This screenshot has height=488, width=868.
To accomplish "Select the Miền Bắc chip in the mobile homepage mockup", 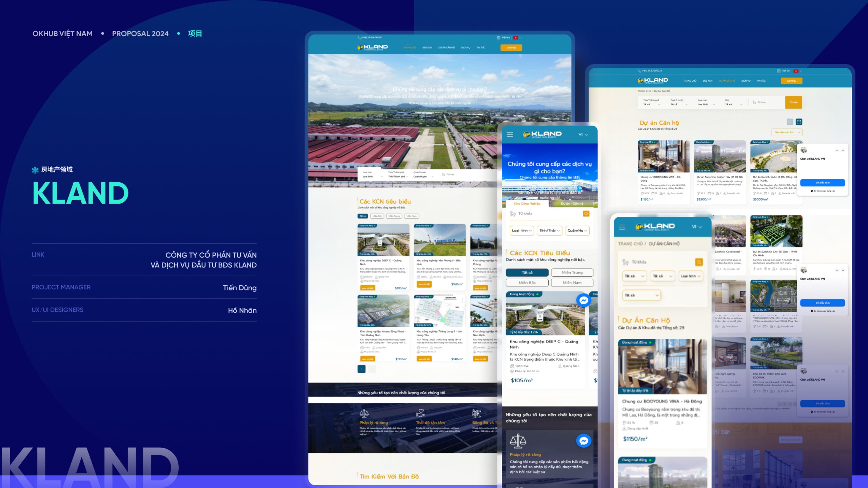I will click(x=527, y=283).
